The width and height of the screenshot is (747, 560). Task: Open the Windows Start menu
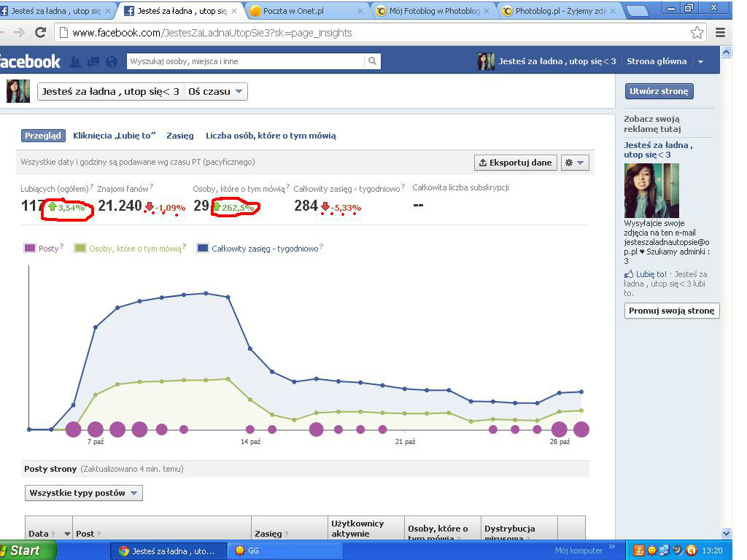27,551
